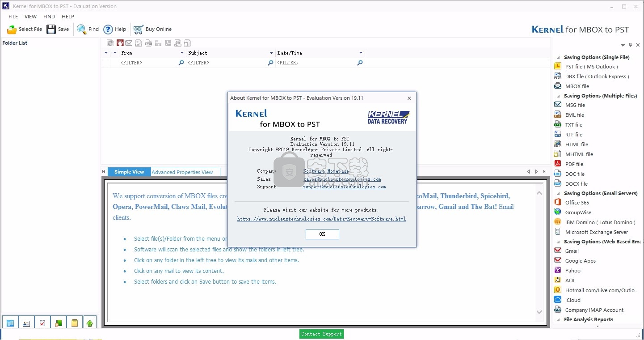The height and width of the screenshot is (340, 644).
Task: Click preview pane scroll down arrow
Action: [x=539, y=312]
